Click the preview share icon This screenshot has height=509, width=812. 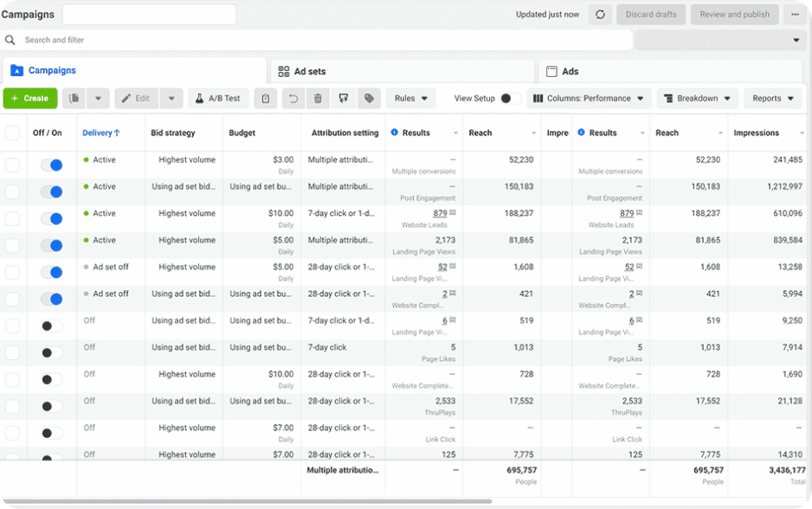tap(344, 99)
